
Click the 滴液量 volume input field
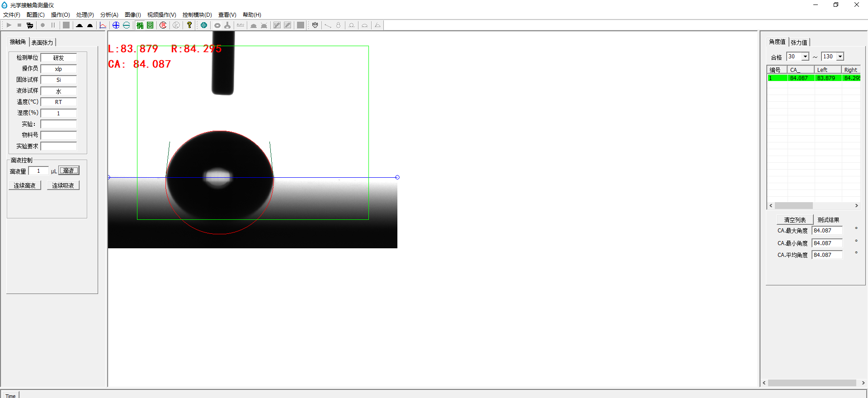tap(38, 171)
